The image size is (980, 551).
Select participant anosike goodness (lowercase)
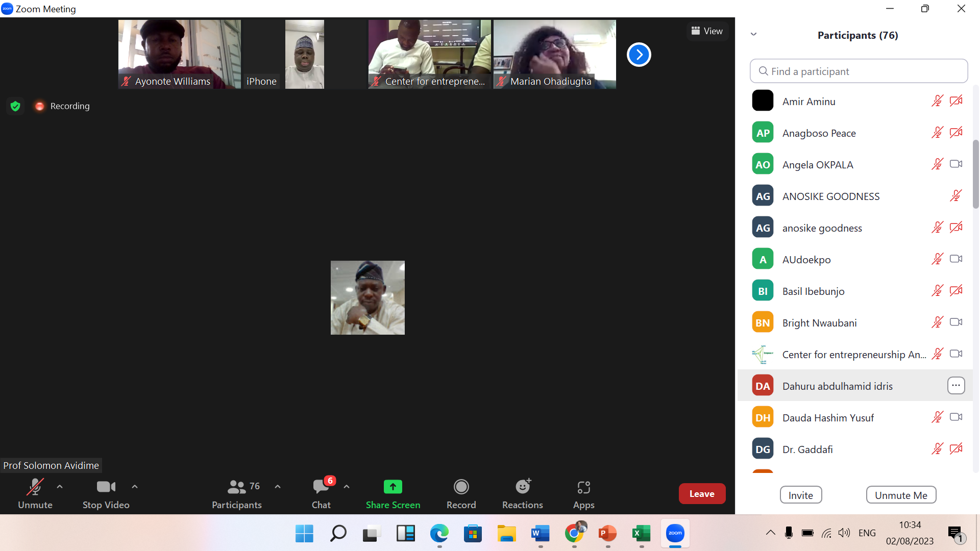[855, 228]
